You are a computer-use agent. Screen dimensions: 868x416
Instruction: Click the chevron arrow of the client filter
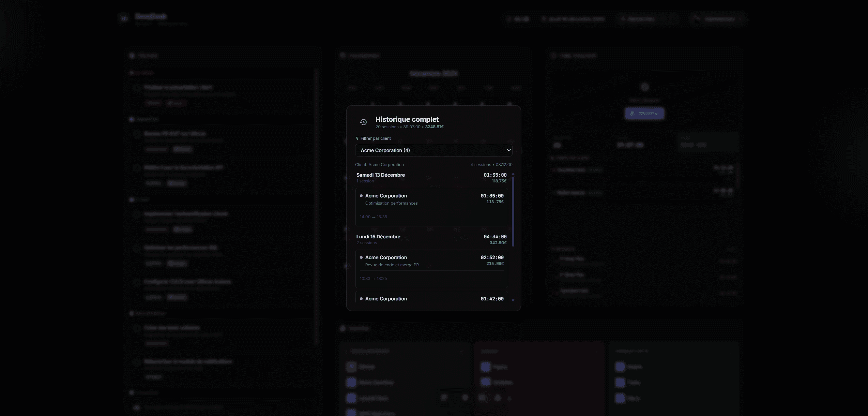[508, 150]
